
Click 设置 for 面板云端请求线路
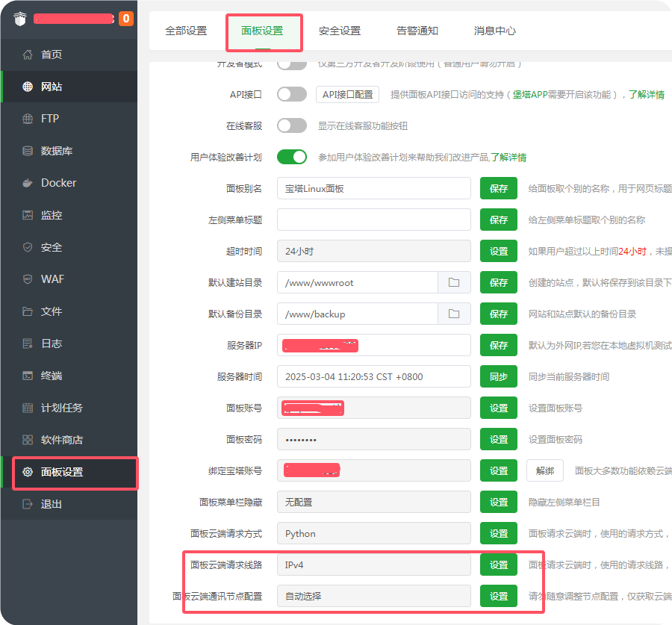(499, 565)
